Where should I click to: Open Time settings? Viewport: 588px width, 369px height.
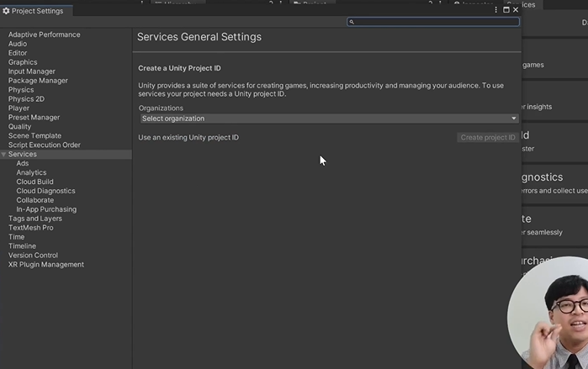pyautogui.click(x=17, y=237)
